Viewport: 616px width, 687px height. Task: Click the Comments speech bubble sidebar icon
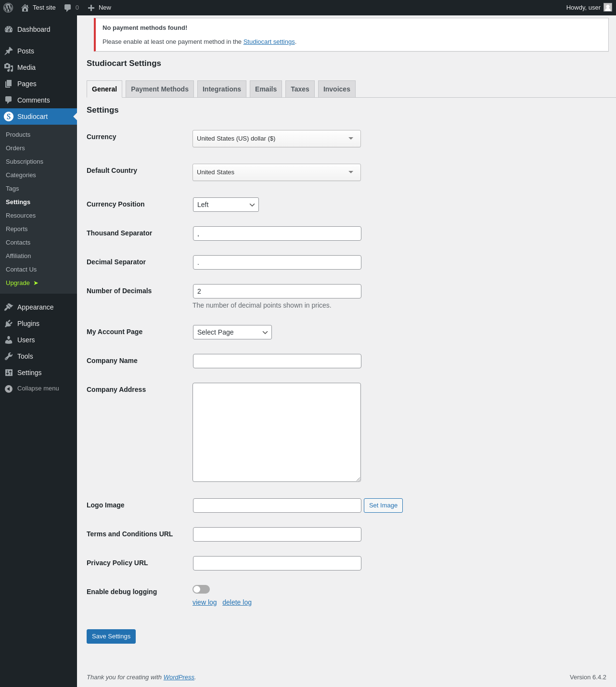click(x=9, y=100)
